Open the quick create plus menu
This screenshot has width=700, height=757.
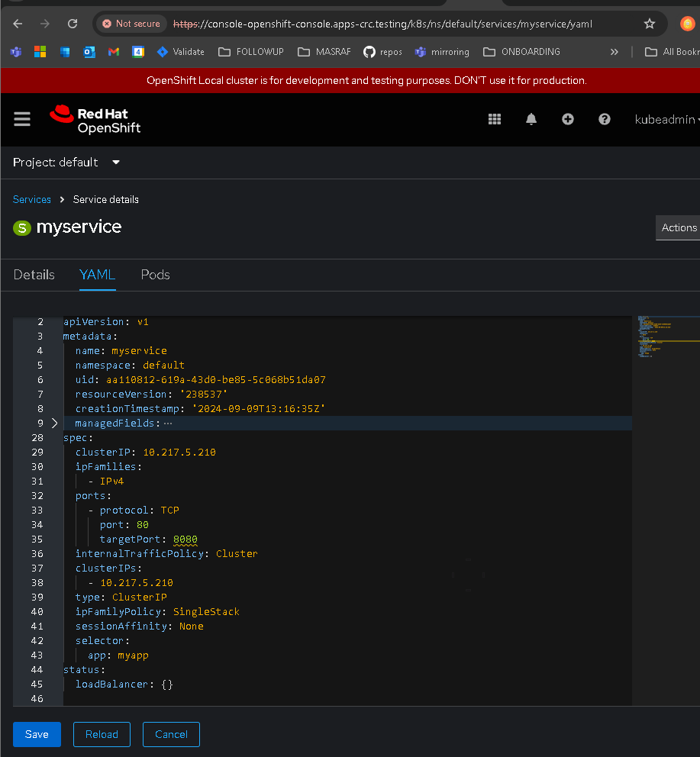[568, 119]
